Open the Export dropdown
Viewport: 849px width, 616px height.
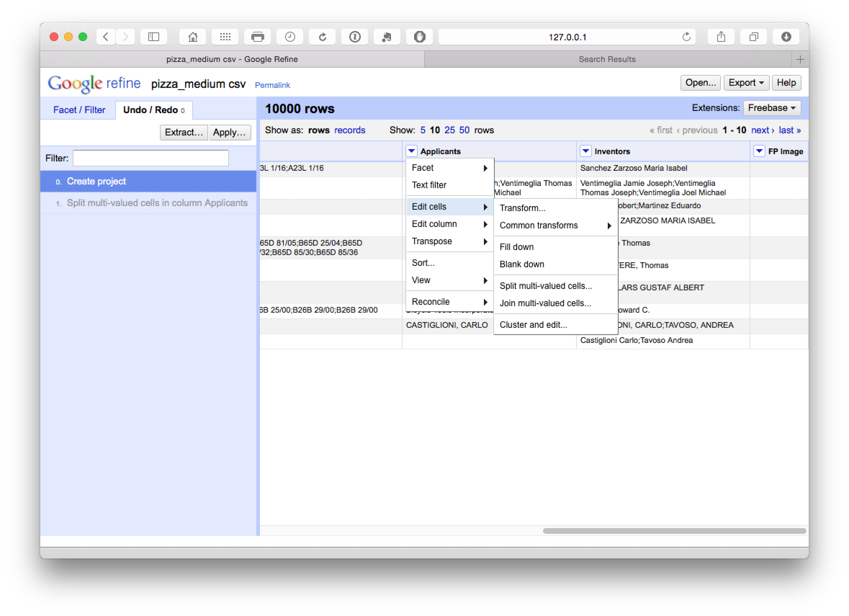[x=746, y=83]
